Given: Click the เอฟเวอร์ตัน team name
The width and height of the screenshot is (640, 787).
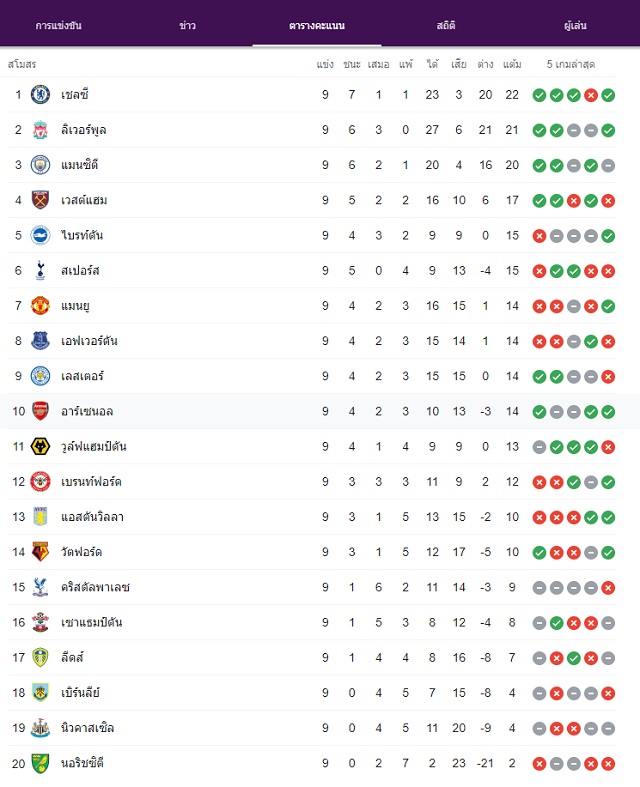Looking at the screenshot, I should point(89,341).
